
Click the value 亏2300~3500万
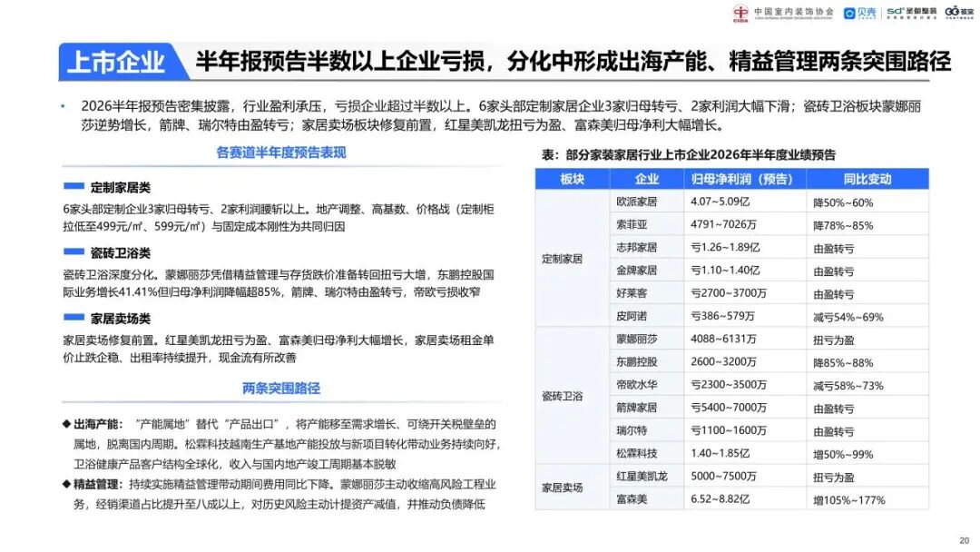(x=728, y=385)
